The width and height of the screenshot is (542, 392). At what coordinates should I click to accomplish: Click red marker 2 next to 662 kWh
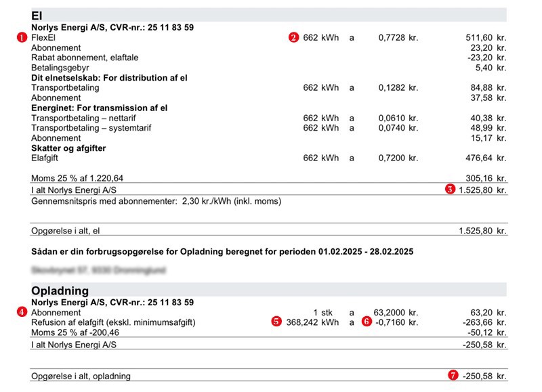coord(293,38)
